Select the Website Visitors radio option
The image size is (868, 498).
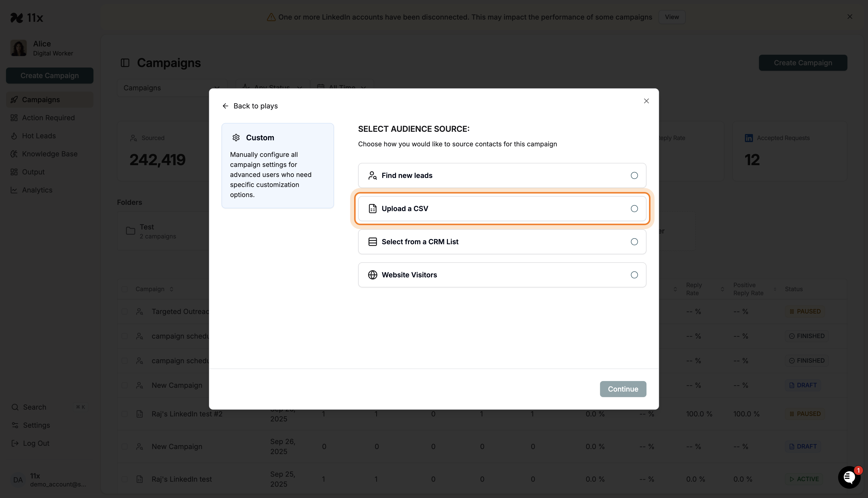634,275
